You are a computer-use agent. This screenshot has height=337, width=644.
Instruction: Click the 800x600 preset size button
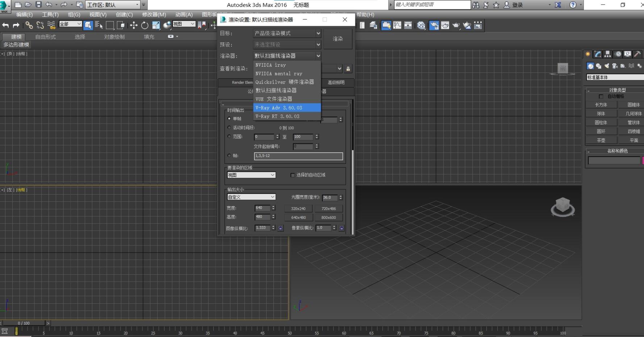click(328, 217)
